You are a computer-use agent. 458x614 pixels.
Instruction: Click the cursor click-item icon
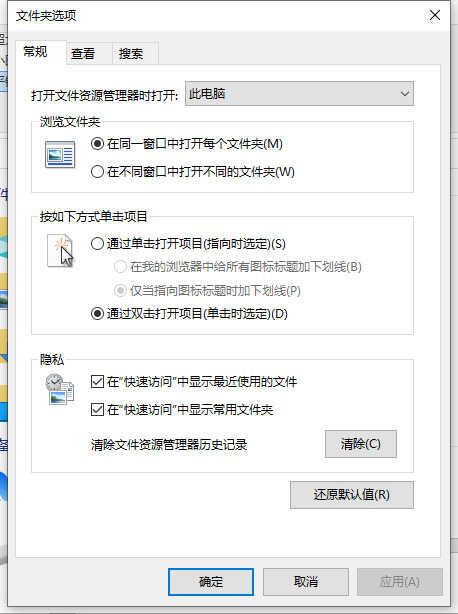(x=60, y=251)
